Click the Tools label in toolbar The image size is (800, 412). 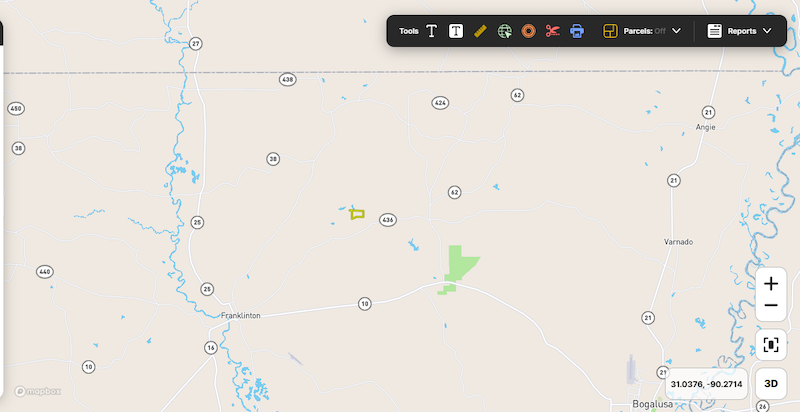pos(409,31)
